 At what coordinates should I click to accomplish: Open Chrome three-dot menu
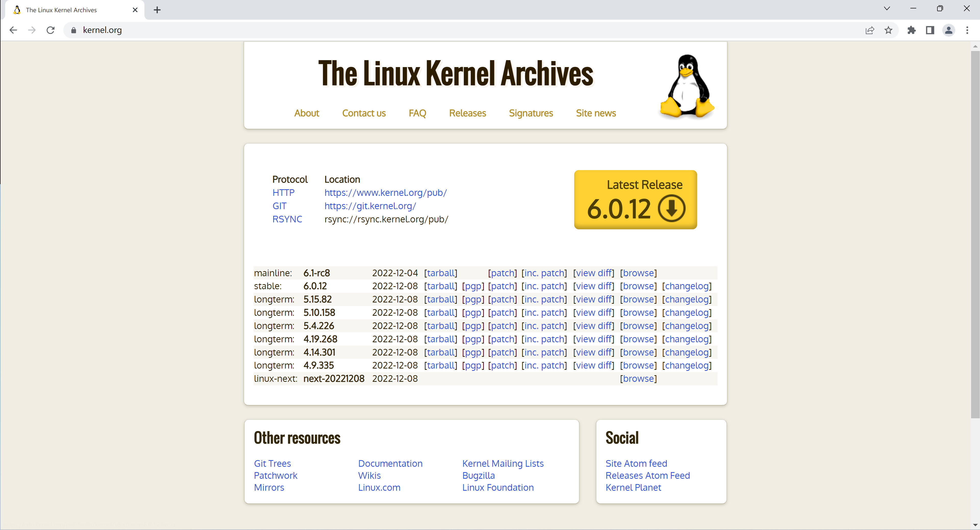[x=968, y=30]
